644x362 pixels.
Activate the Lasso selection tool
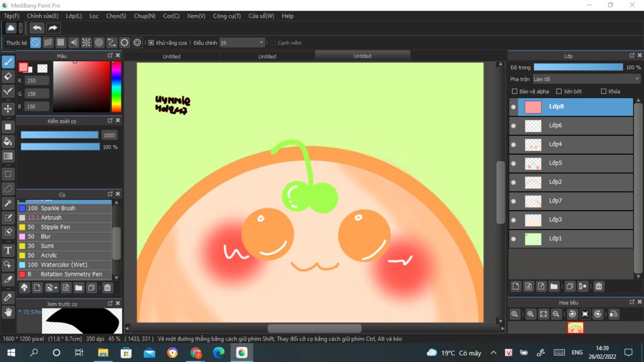click(x=8, y=189)
